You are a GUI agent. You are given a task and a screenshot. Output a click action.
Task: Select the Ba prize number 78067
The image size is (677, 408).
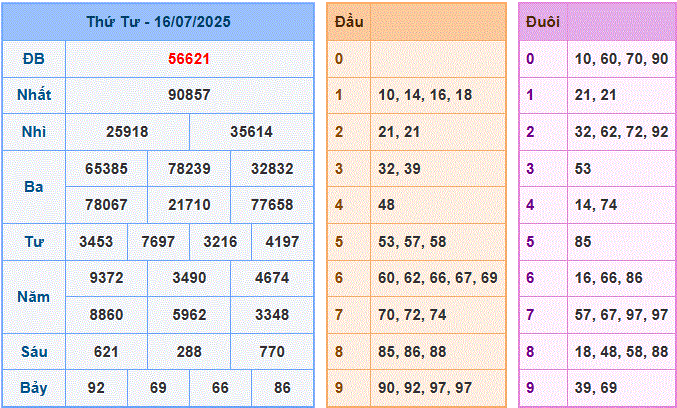tap(106, 205)
